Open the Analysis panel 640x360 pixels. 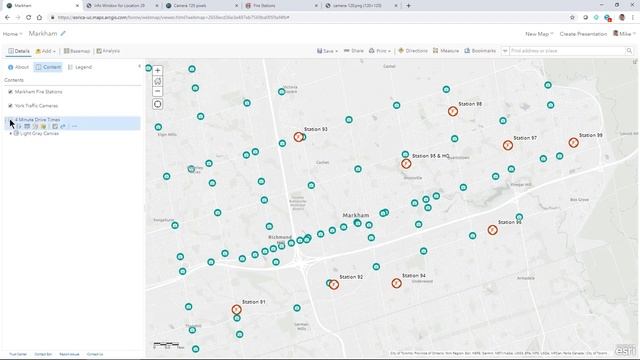[x=108, y=51]
